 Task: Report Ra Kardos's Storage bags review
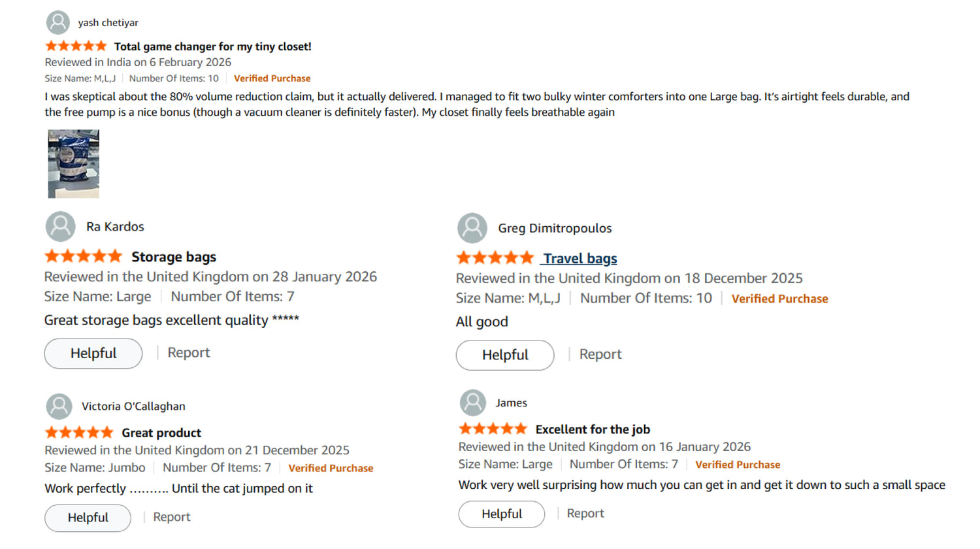click(x=189, y=353)
